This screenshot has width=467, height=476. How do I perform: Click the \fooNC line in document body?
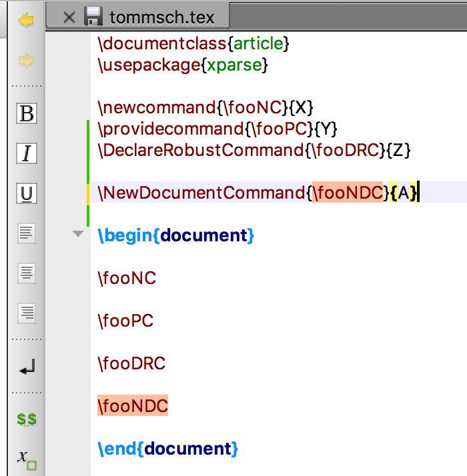(x=127, y=278)
